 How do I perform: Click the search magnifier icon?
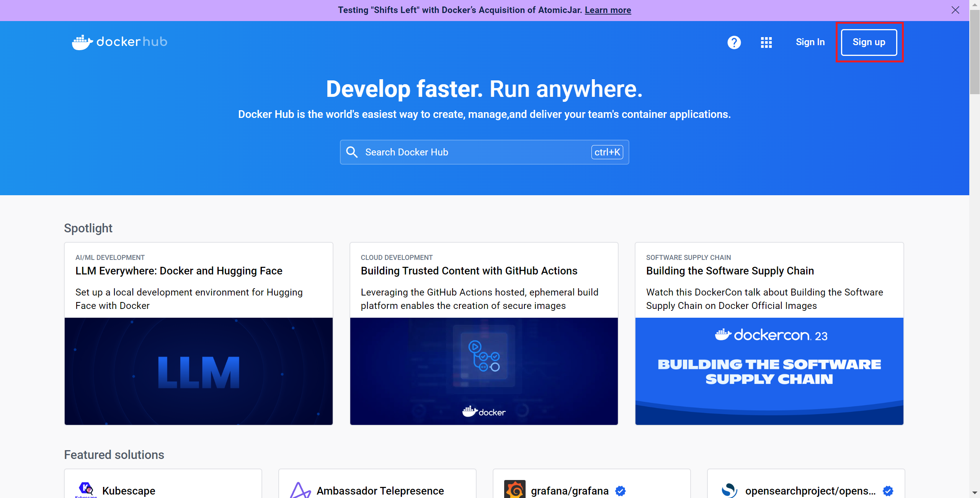click(x=351, y=152)
